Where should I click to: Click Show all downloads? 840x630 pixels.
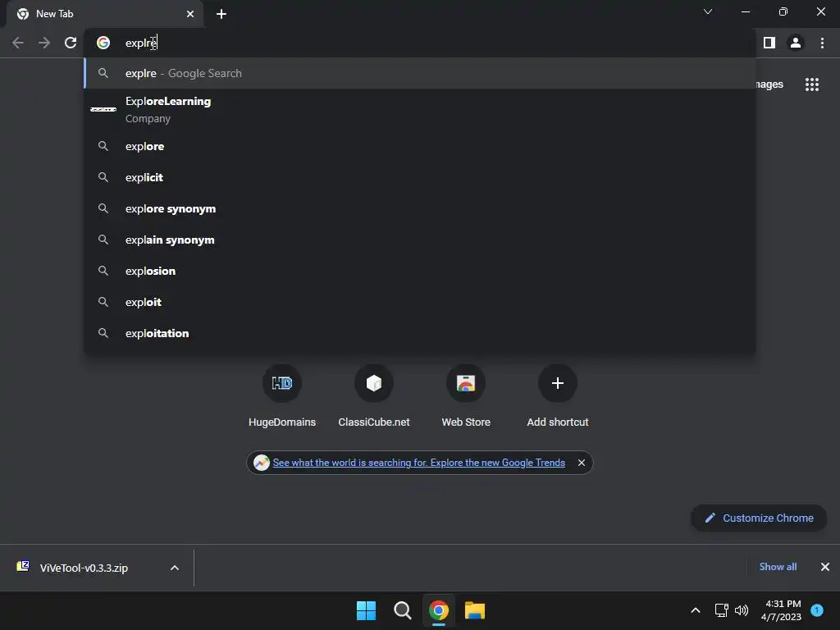point(778,567)
